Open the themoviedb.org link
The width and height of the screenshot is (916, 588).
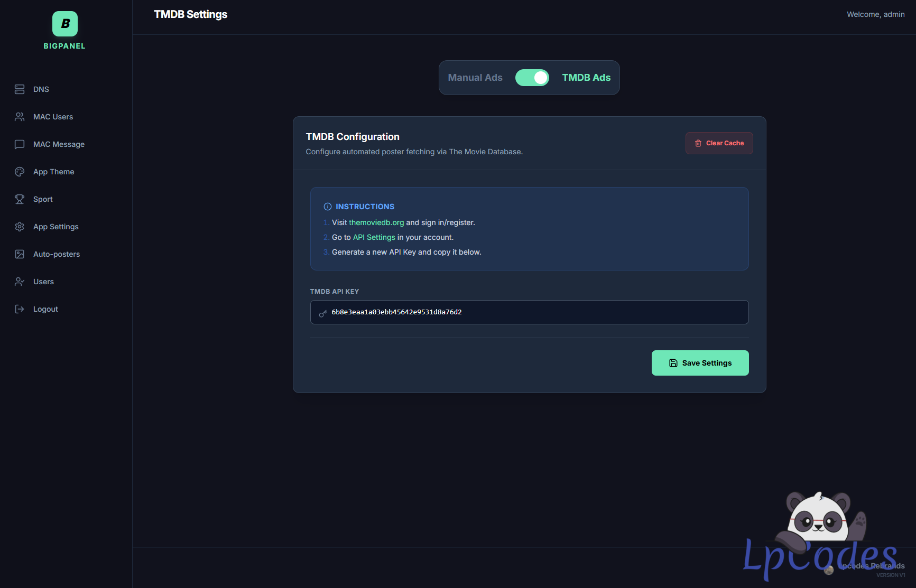click(x=376, y=222)
